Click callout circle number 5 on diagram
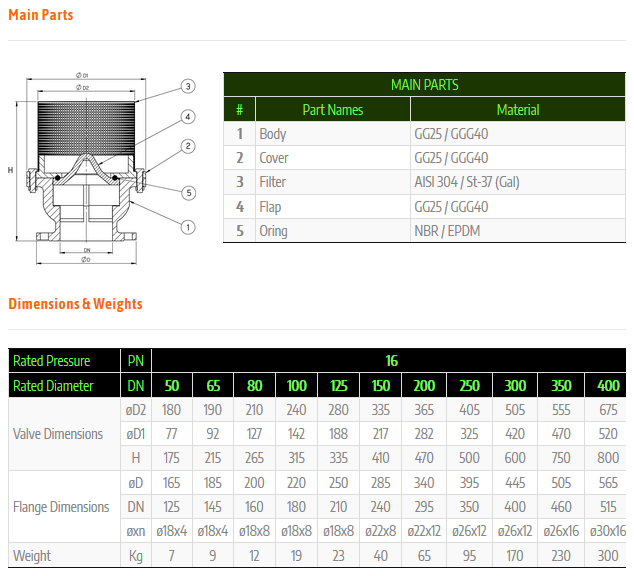 point(188,193)
